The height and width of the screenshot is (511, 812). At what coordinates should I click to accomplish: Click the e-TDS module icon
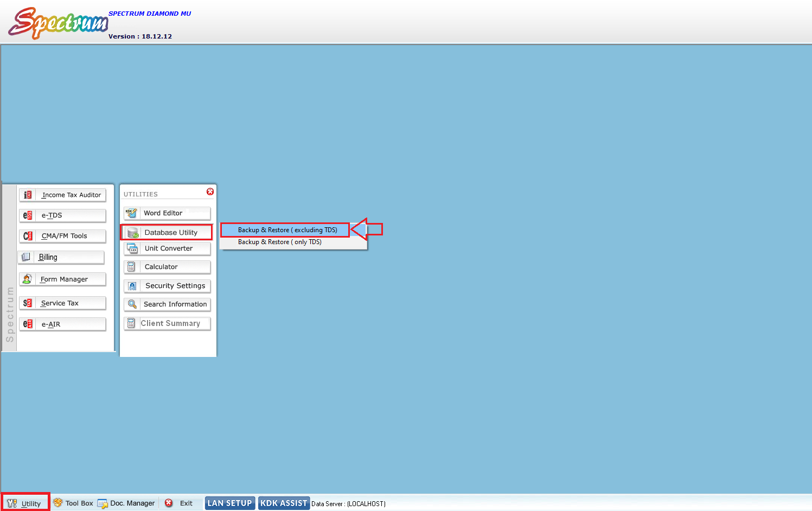click(x=28, y=215)
